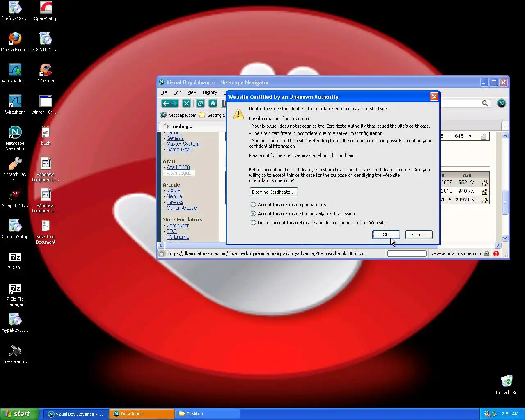This screenshot has width=525, height=420.
Task: Go to the Home page via house toolbar icon
Action: (x=213, y=103)
